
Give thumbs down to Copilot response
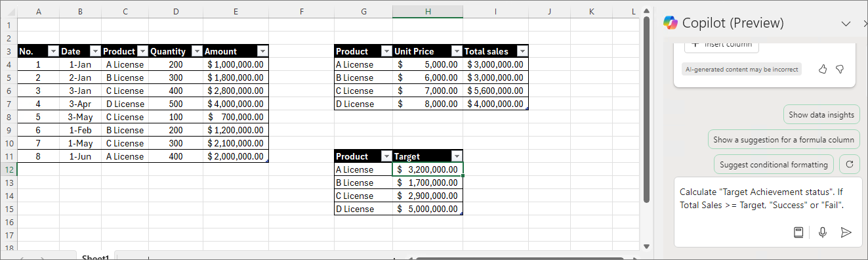[x=839, y=69]
